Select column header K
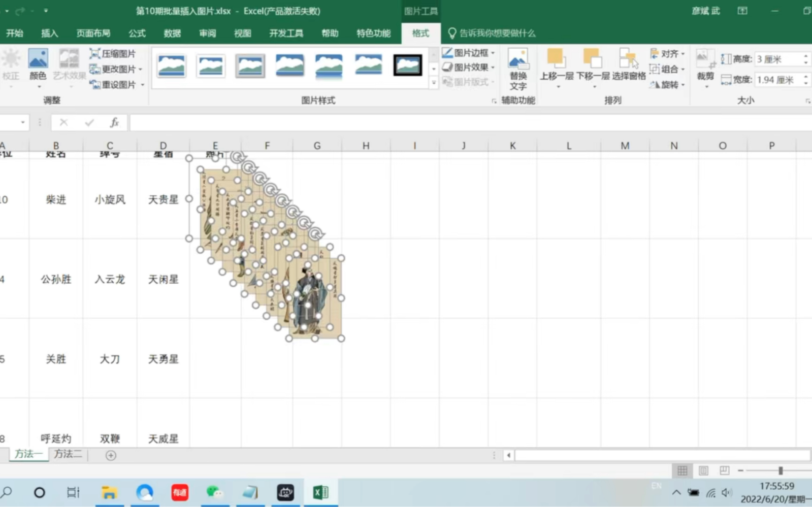 [512, 146]
